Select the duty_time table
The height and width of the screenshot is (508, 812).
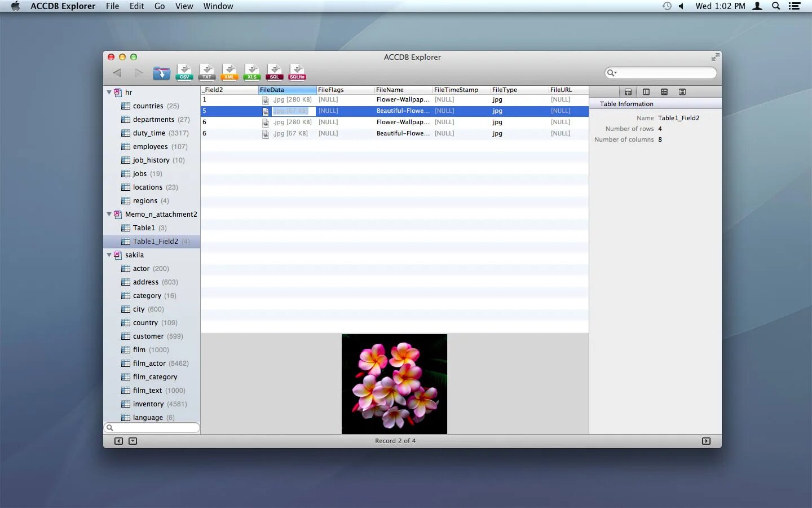pos(152,133)
